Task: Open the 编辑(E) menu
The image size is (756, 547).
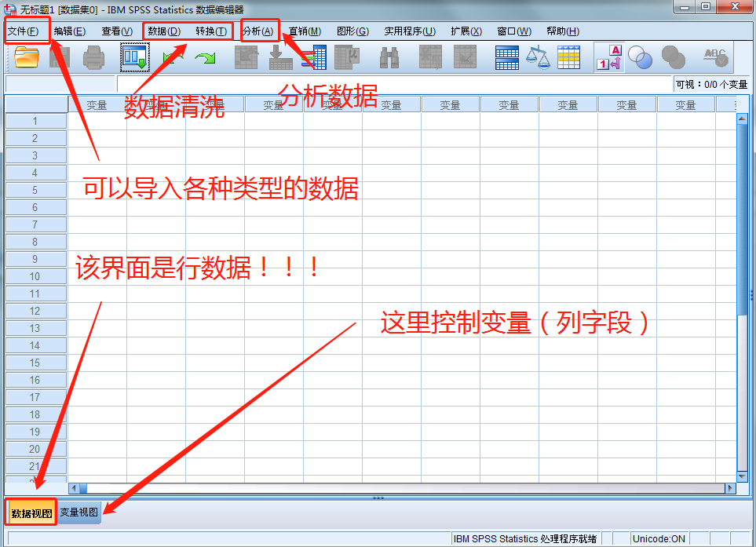Action: (x=69, y=31)
